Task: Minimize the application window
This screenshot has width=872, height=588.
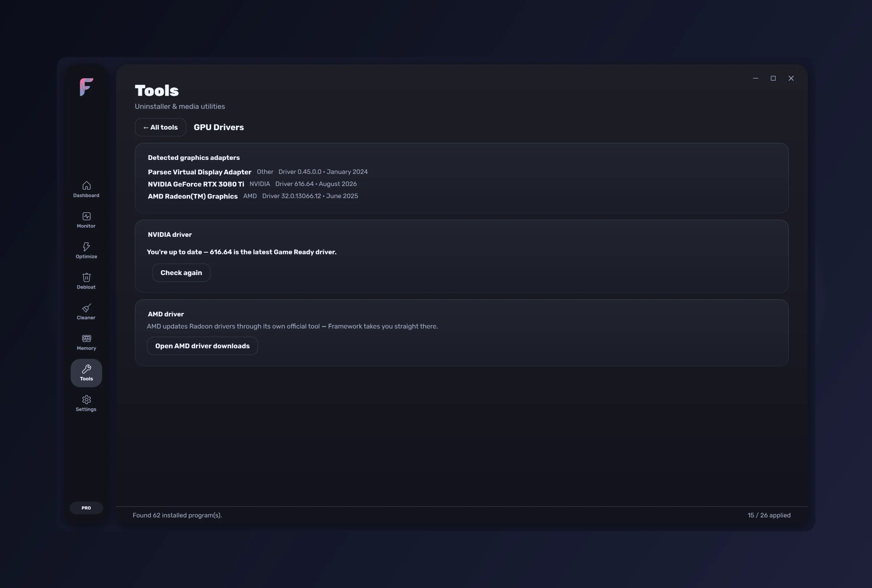Action: [x=755, y=78]
